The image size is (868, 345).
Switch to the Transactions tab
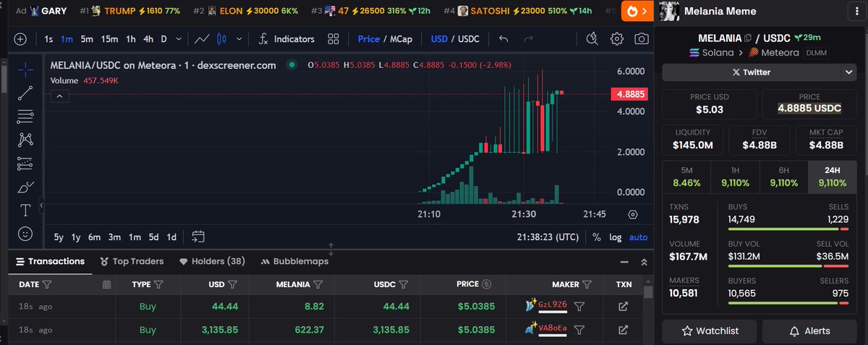pyautogui.click(x=49, y=261)
